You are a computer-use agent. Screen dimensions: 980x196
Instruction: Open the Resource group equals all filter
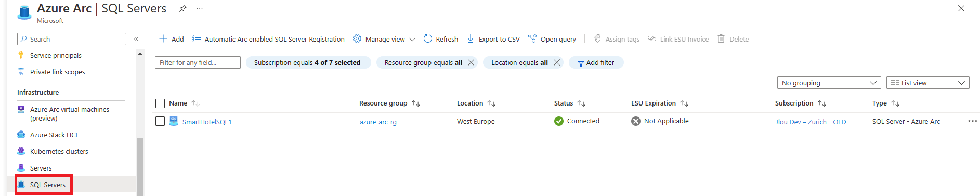[x=423, y=62]
